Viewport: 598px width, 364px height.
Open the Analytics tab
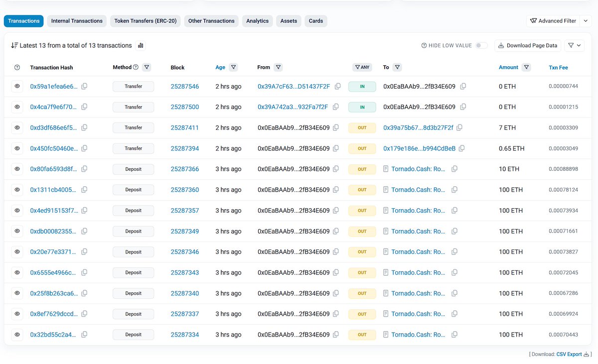point(257,21)
